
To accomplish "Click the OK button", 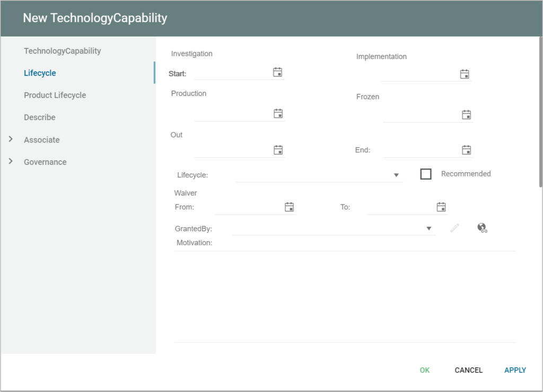I will 424,370.
